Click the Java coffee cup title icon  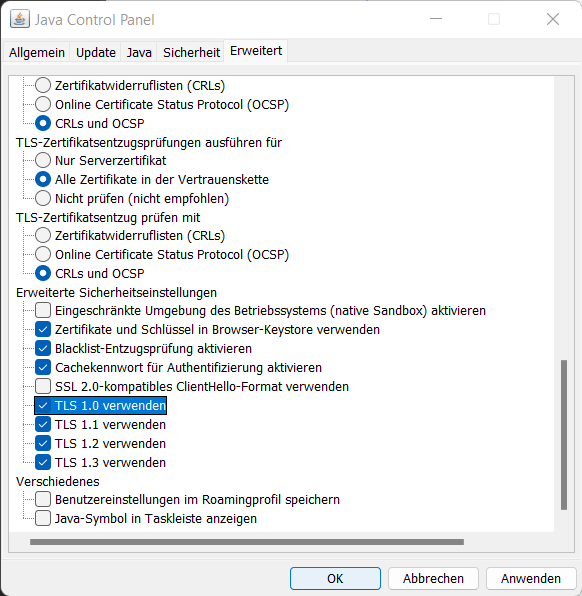20,19
